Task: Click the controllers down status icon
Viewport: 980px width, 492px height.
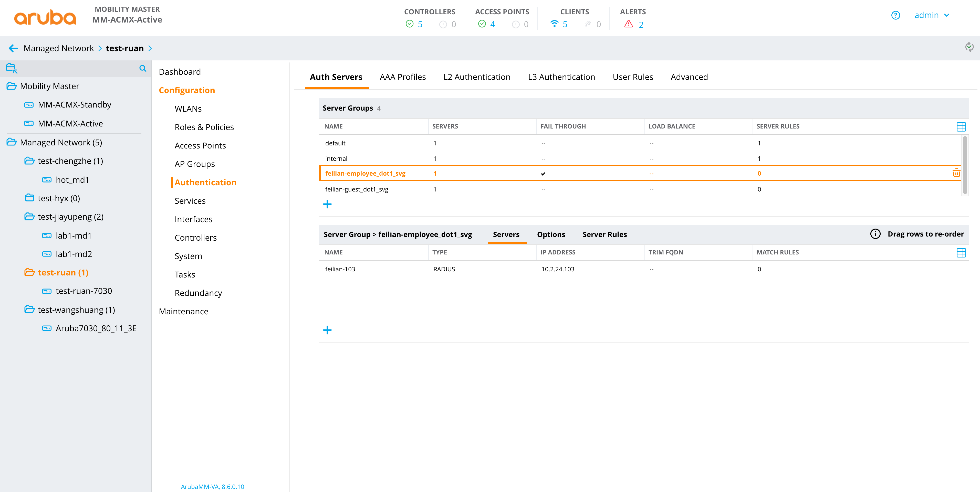Action: pyautogui.click(x=443, y=24)
